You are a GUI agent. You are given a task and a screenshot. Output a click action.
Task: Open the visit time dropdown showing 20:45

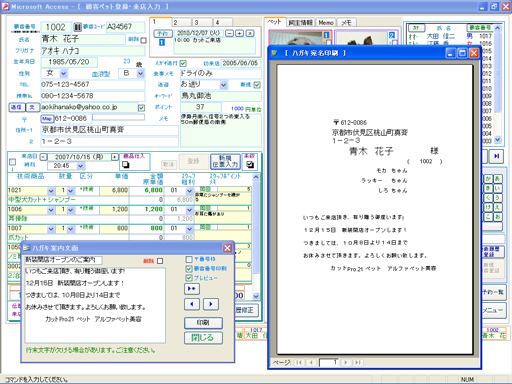click(80, 166)
